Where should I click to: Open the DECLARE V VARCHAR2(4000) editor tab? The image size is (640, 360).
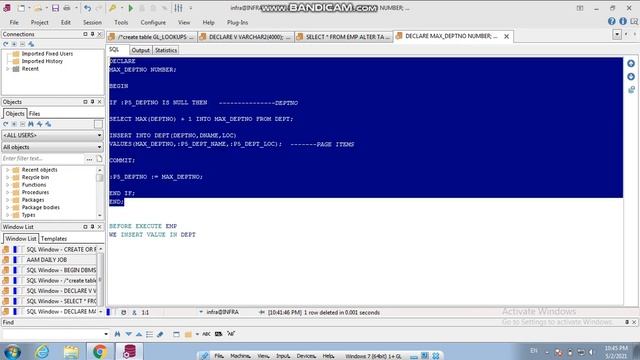coord(246,37)
